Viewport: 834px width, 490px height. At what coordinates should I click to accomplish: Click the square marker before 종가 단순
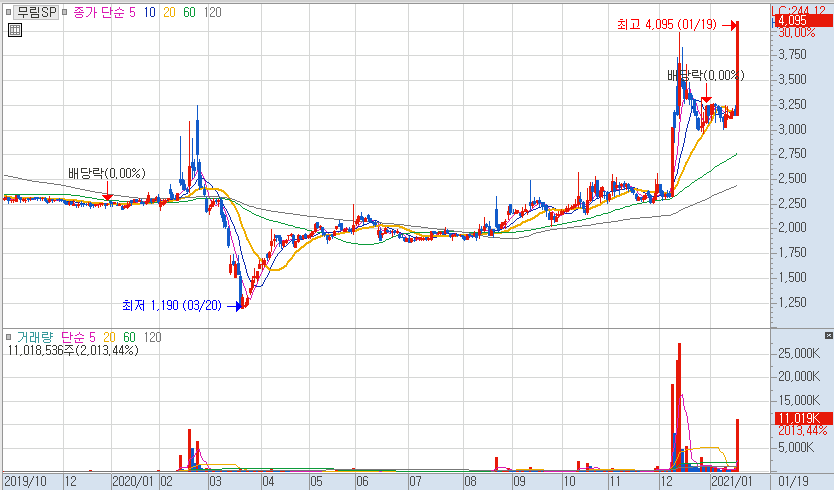pyautogui.click(x=65, y=12)
